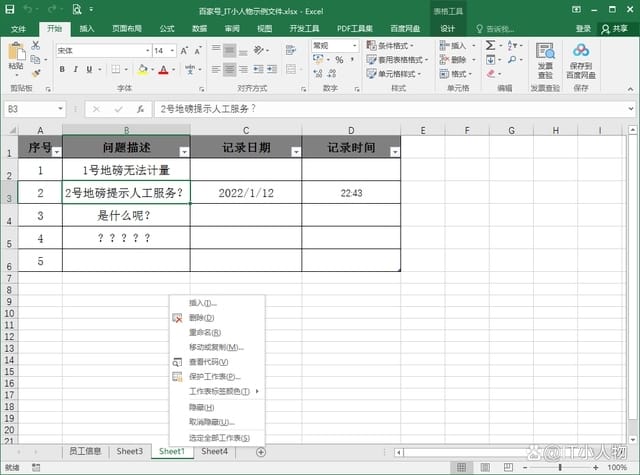Expand the 条件格式 conditional formatting dropdown
640x475 pixels.
398,45
